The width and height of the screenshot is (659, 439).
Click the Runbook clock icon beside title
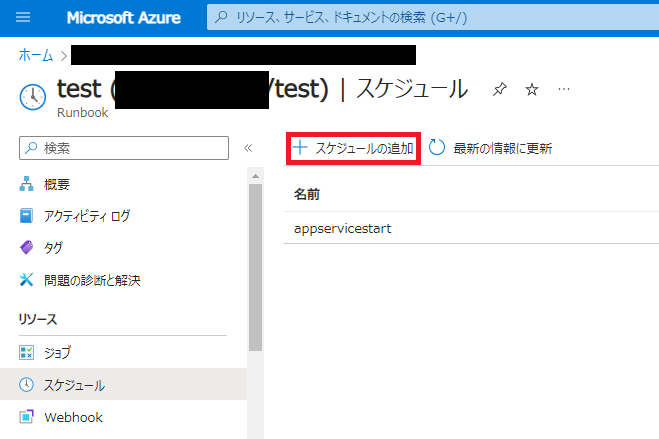(33, 97)
